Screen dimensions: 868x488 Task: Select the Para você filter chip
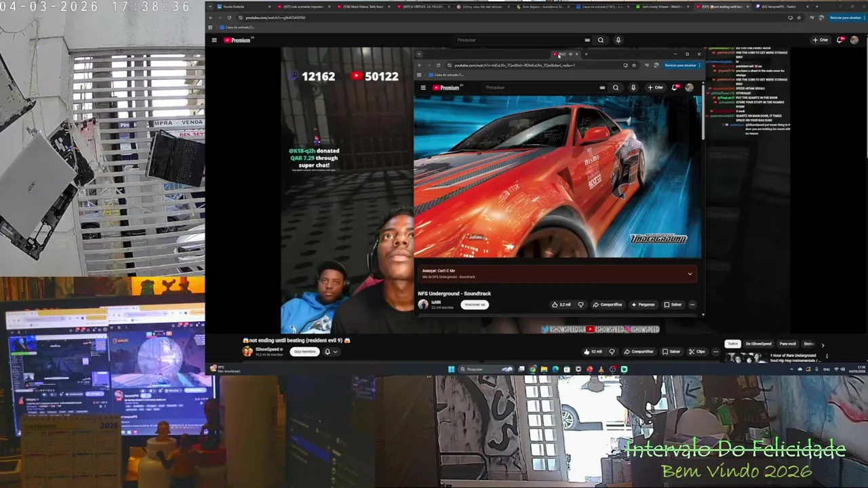(x=787, y=344)
